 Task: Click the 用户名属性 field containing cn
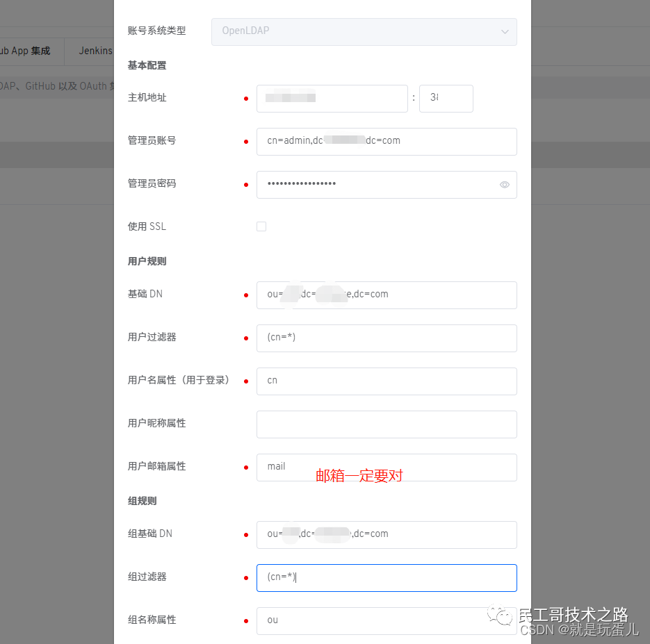386,381
